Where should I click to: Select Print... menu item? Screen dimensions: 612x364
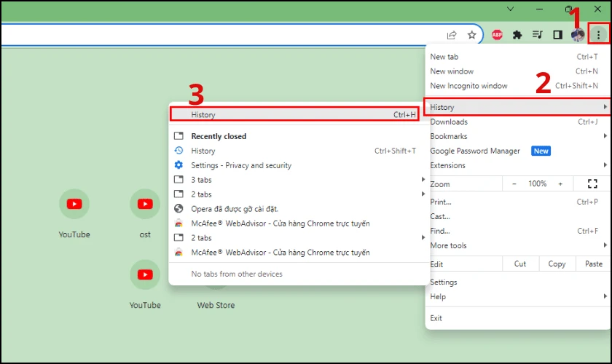(517, 202)
